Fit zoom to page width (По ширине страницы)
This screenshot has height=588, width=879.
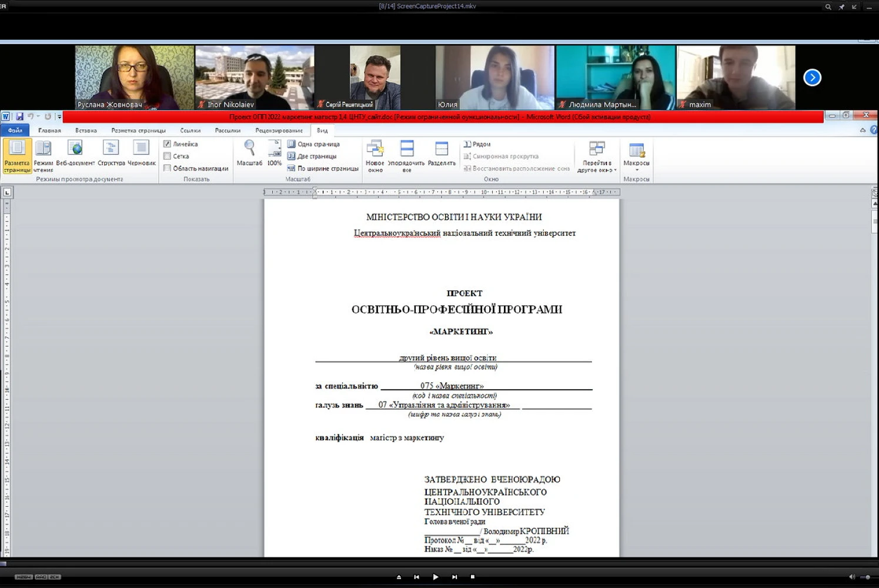coord(323,169)
